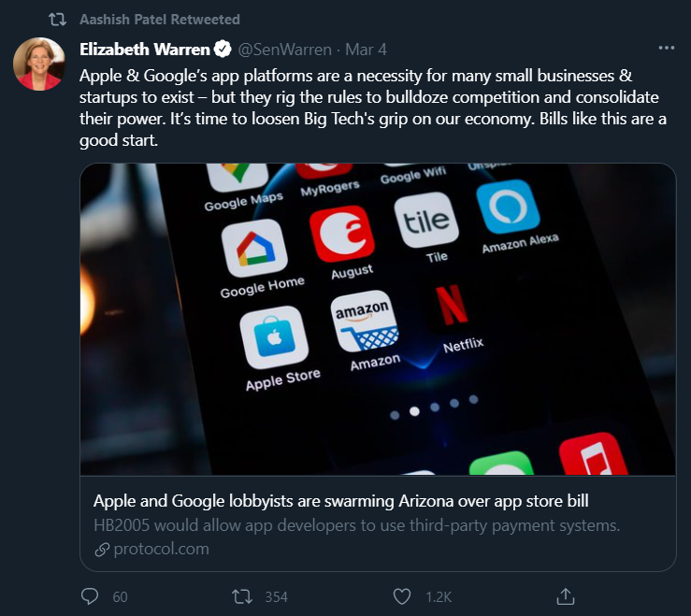Image resolution: width=691 pixels, height=616 pixels.
Task: Open the three-dot more options menu
Action: (x=667, y=48)
